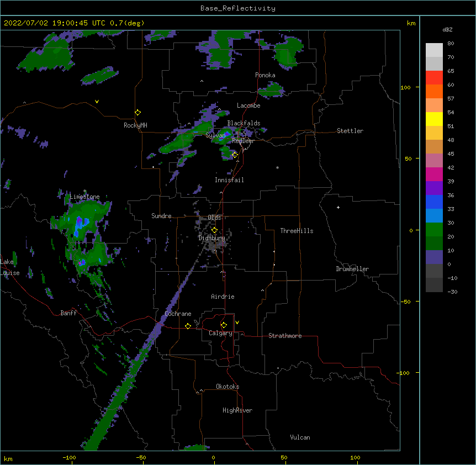
Task: Click the yellow diamond marker west of Calgary
Action: (188, 326)
